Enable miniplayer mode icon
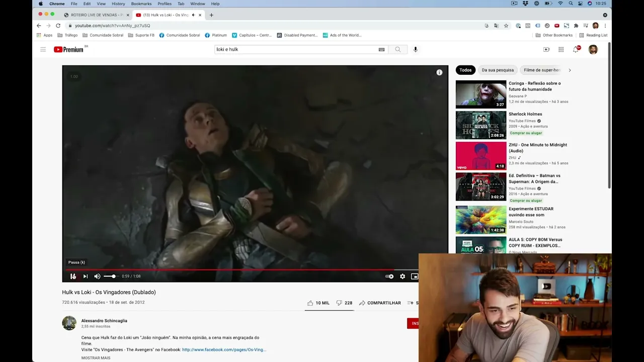 [414, 276]
